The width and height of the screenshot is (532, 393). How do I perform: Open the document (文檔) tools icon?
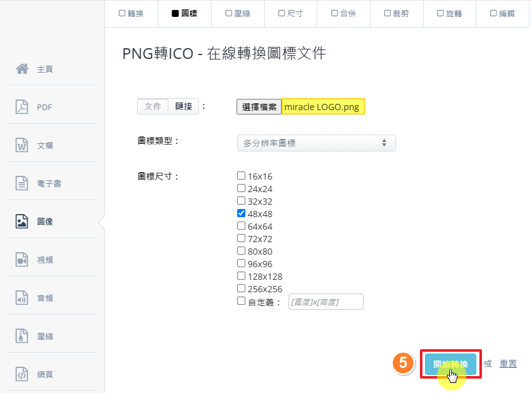click(23, 145)
